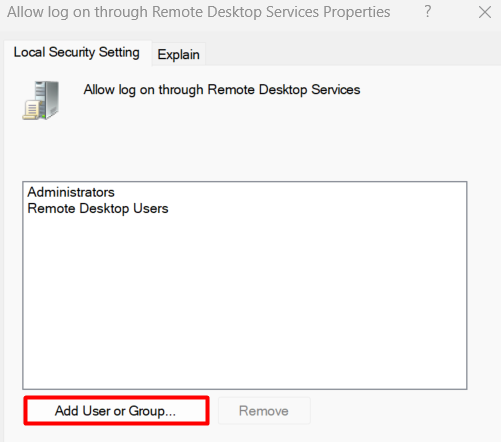Viewport: 501px width, 442px height.
Task: Click an empty area of the accounts list
Action: (245, 300)
